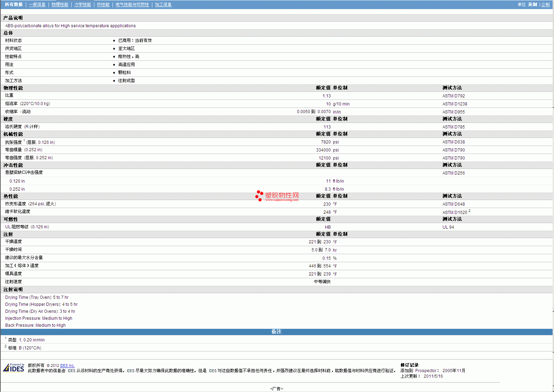Click the <广告> placeholder at the bottom
The height and width of the screenshot is (392, 554).
tap(276, 389)
